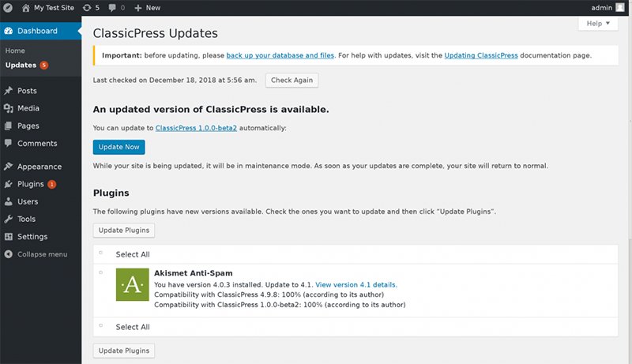The image size is (632, 364).
Task: Click the Appearance brush icon
Action: coord(9,167)
